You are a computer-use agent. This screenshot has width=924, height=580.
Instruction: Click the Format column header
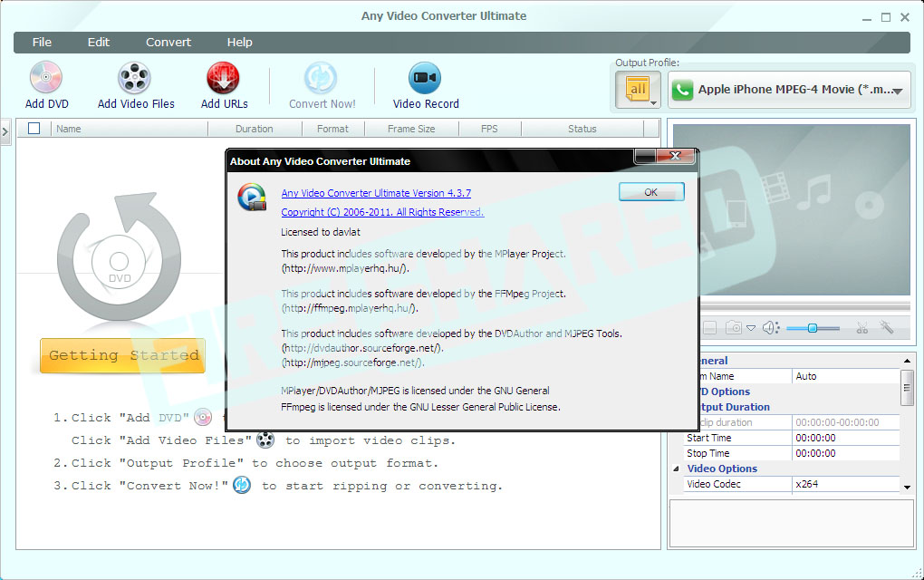pos(333,129)
